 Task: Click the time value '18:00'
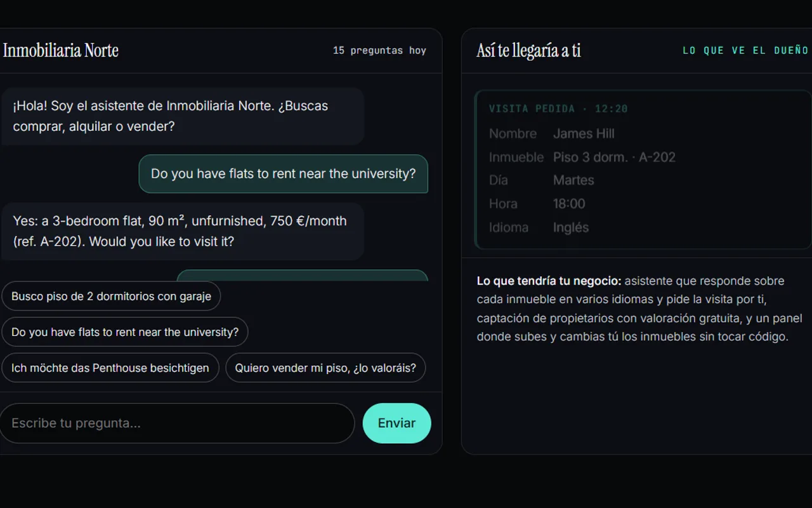(x=569, y=204)
